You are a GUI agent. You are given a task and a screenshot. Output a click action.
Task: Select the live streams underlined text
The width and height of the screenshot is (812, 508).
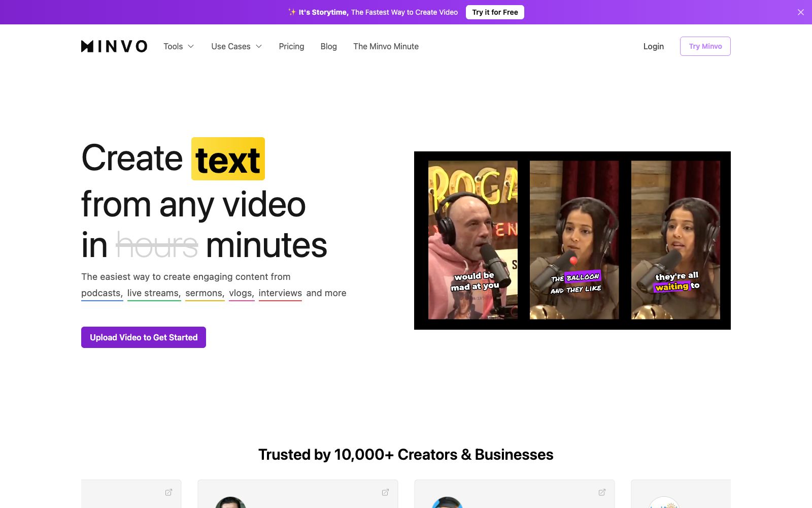click(154, 294)
